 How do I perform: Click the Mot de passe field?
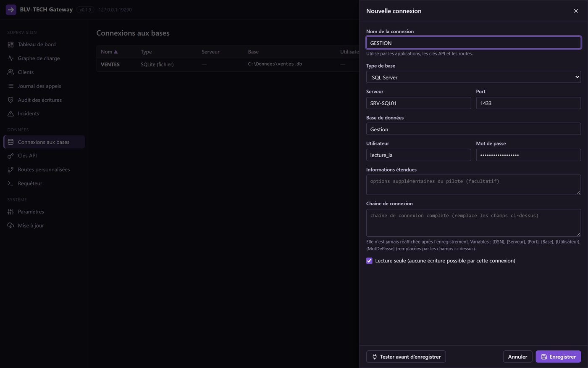(528, 155)
